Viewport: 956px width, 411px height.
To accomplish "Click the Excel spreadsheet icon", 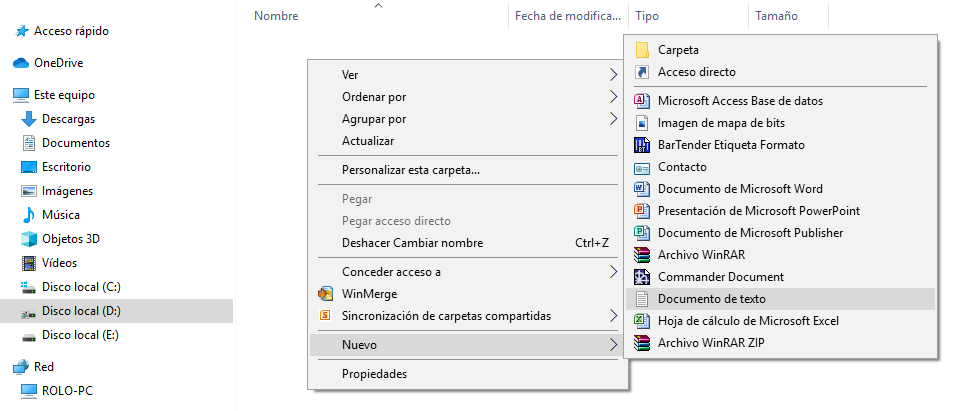I will (x=642, y=321).
